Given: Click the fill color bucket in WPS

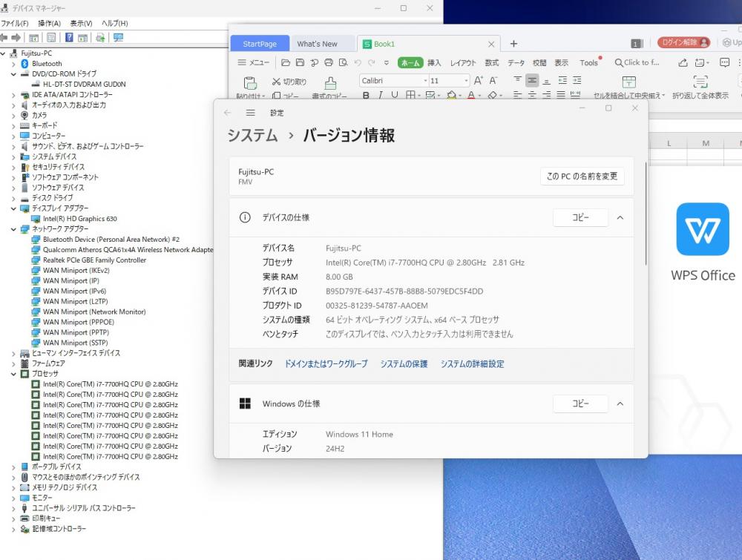Looking at the screenshot, I should click(451, 95).
